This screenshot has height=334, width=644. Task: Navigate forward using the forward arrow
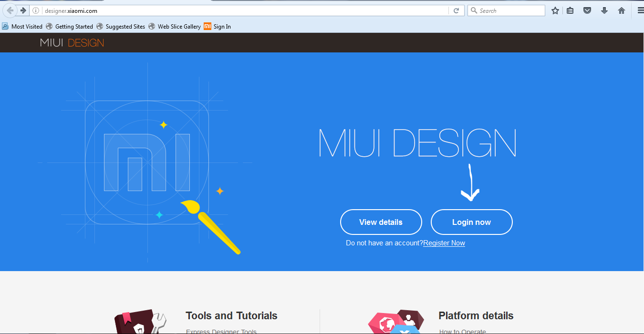tap(23, 10)
